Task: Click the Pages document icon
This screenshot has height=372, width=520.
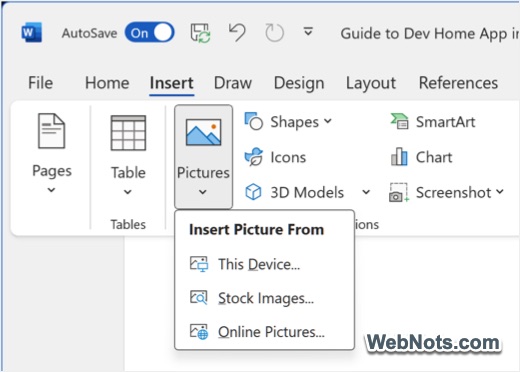Action: (51, 131)
